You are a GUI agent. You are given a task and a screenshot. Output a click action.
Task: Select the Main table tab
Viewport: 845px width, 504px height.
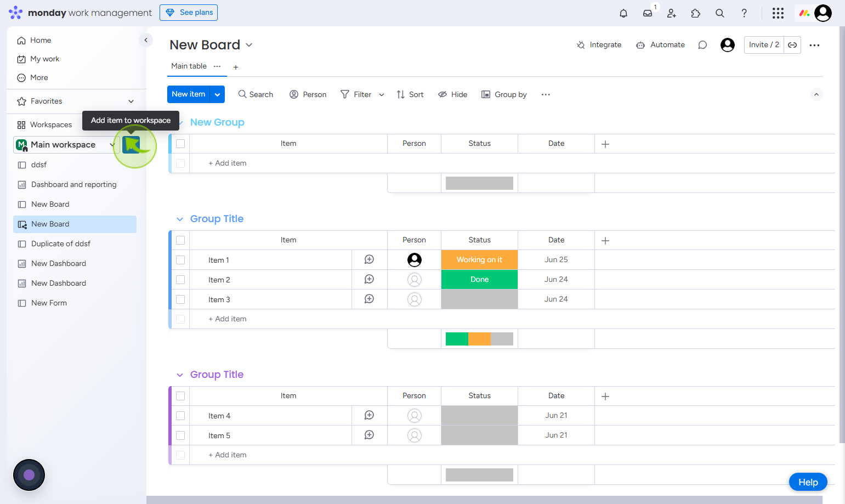click(x=189, y=66)
